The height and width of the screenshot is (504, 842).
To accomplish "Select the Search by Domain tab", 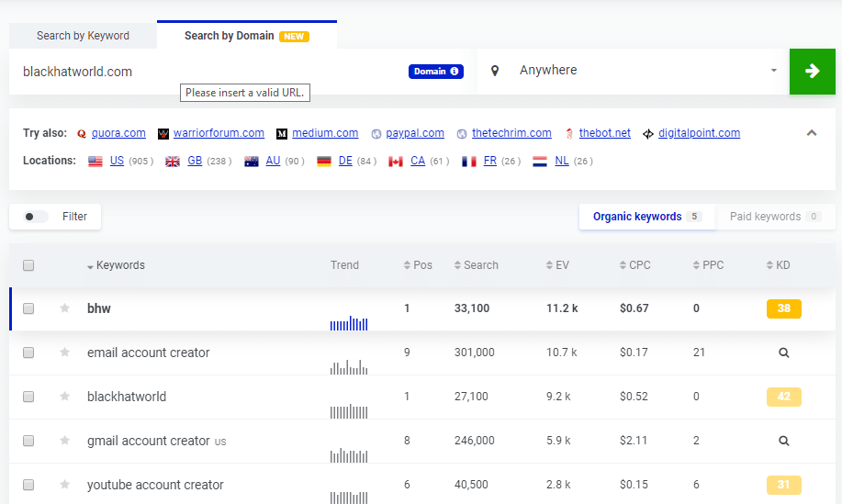I will click(x=246, y=36).
